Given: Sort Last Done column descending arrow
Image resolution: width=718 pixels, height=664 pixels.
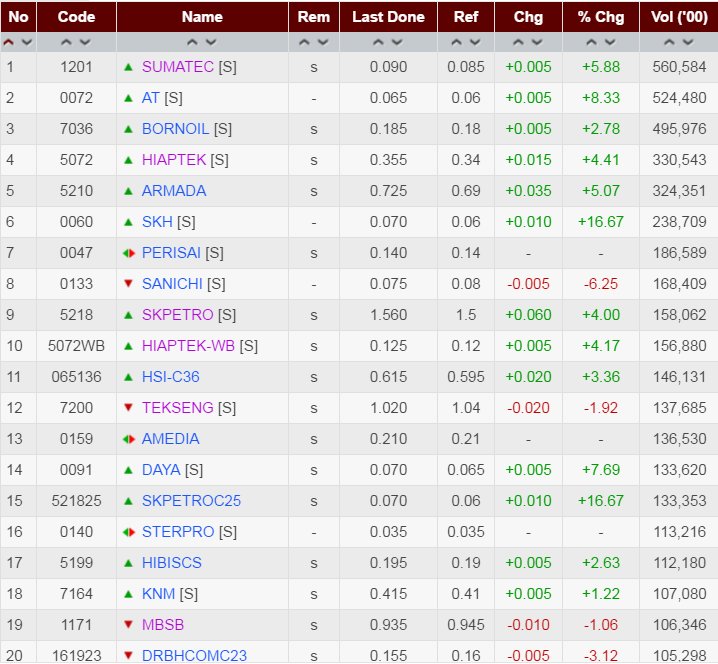Looking at the screenshot, I should (397, 43).
